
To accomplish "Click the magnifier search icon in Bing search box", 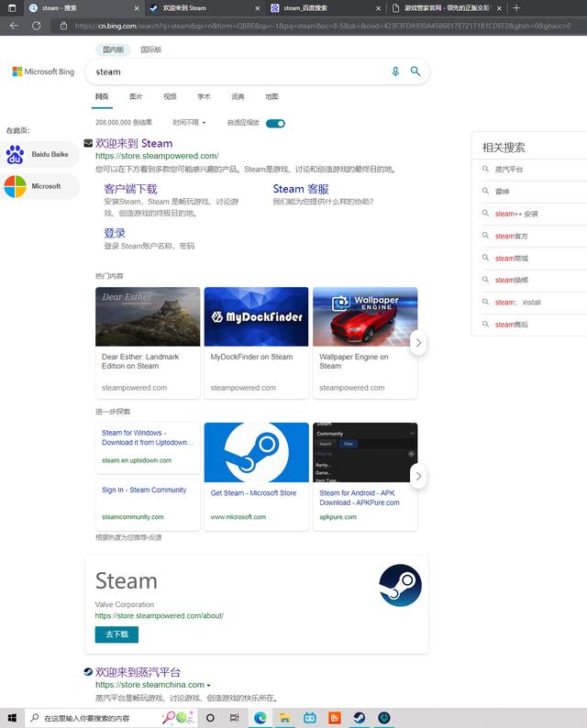I will click(x=415, y=72).
